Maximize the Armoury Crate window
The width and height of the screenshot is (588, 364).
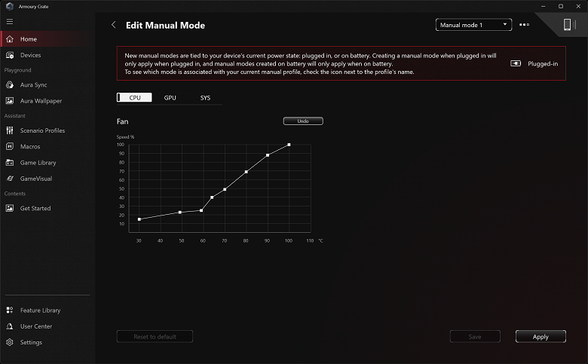(561, 6)
